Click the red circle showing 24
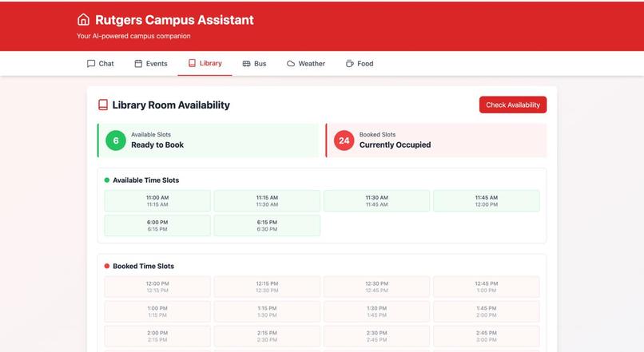 point(344,140)
